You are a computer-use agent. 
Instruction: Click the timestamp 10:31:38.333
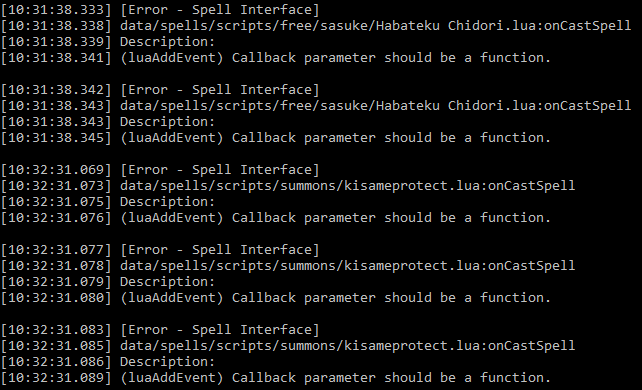point(56,10)
